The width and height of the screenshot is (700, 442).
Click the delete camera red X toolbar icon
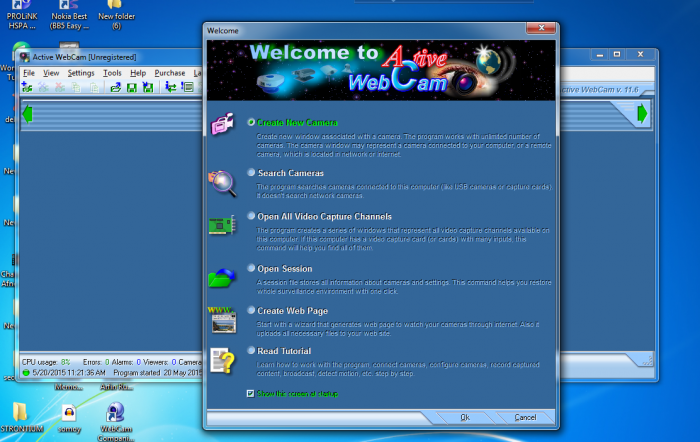click(60, 88)
